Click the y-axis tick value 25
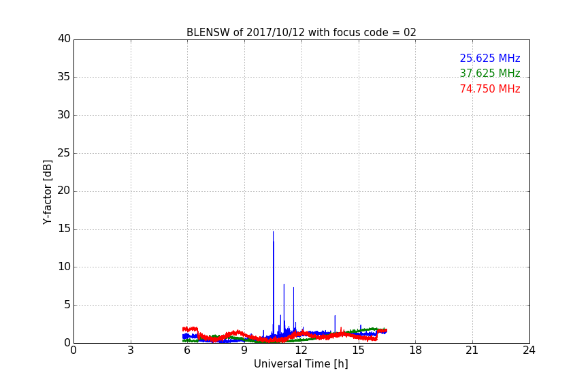This screenshot has height=392, width=588. point(64,152)
